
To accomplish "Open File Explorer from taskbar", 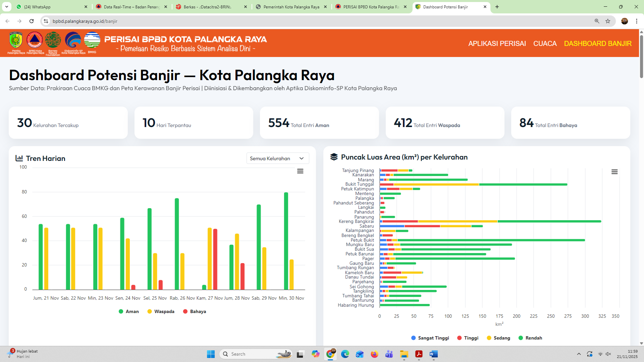I will (404, 354).
